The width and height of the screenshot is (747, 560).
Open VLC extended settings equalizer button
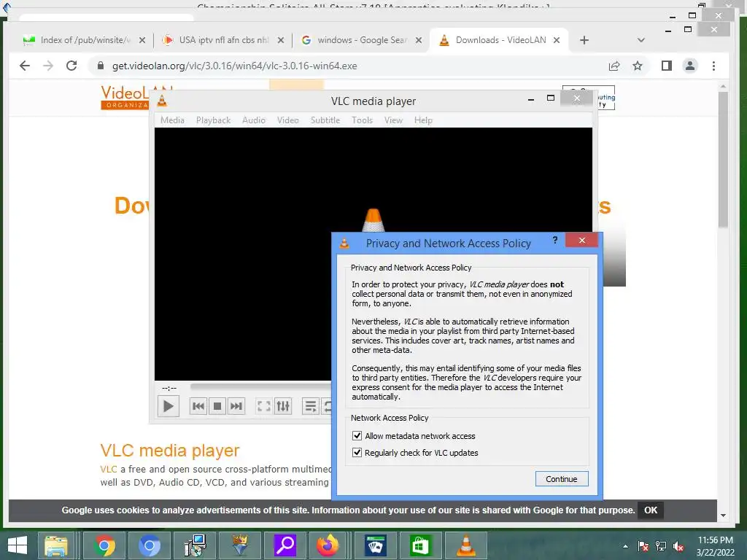pyautogui.click(x=283, y=406)
